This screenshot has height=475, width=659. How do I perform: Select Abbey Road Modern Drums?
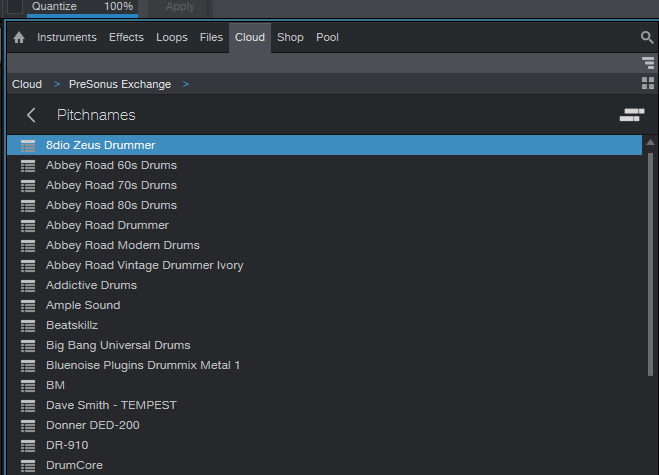[x=324, y=245]
